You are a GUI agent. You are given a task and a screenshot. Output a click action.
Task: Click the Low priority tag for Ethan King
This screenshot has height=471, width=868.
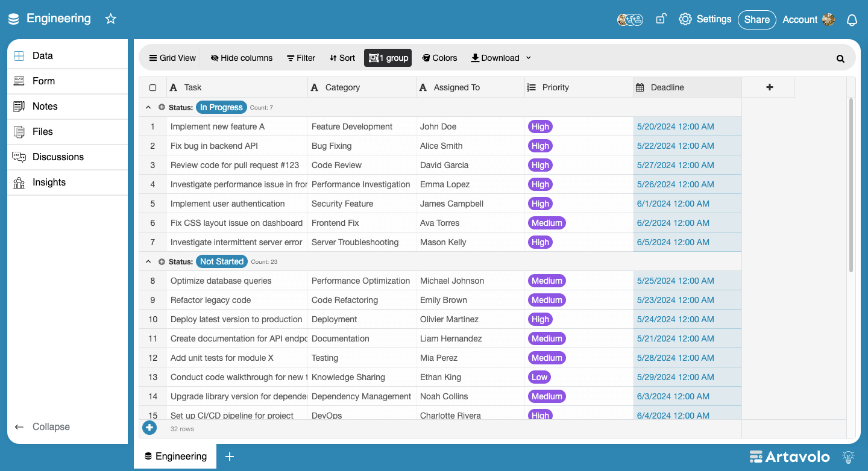click(539, 377)
